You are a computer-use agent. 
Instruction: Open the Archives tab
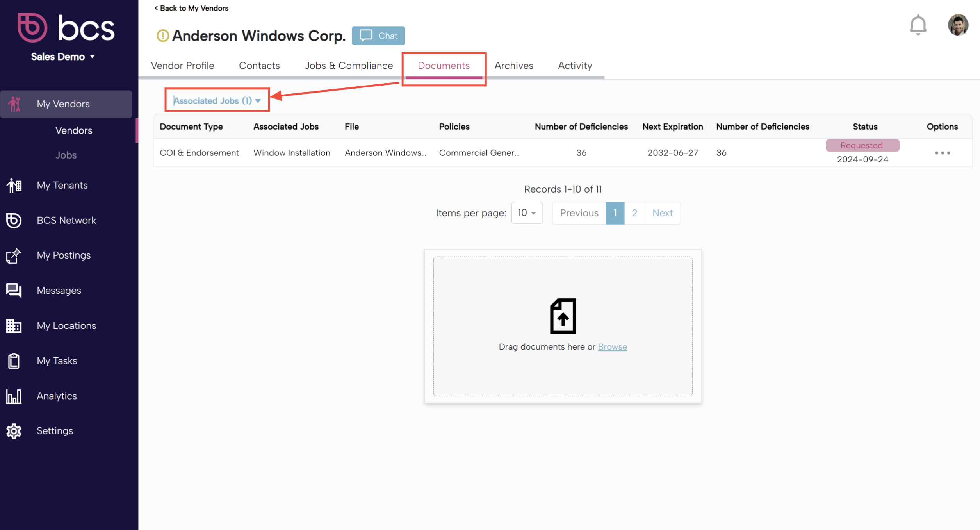513,66
